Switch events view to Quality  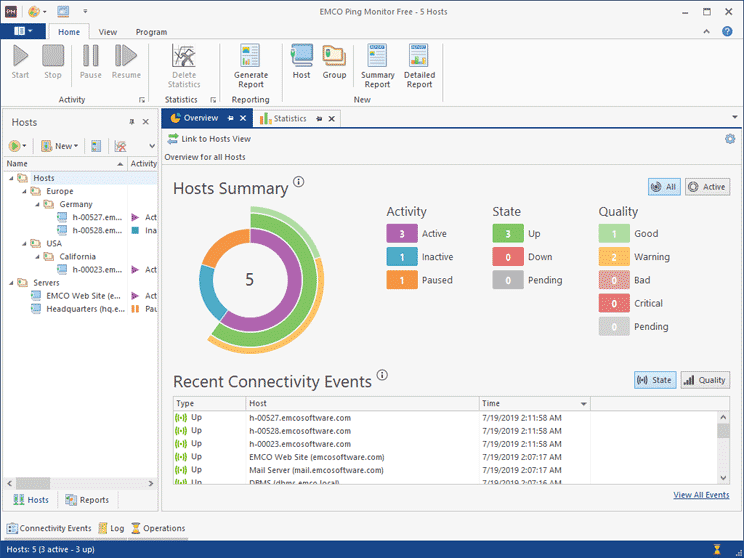click(705, 380)
